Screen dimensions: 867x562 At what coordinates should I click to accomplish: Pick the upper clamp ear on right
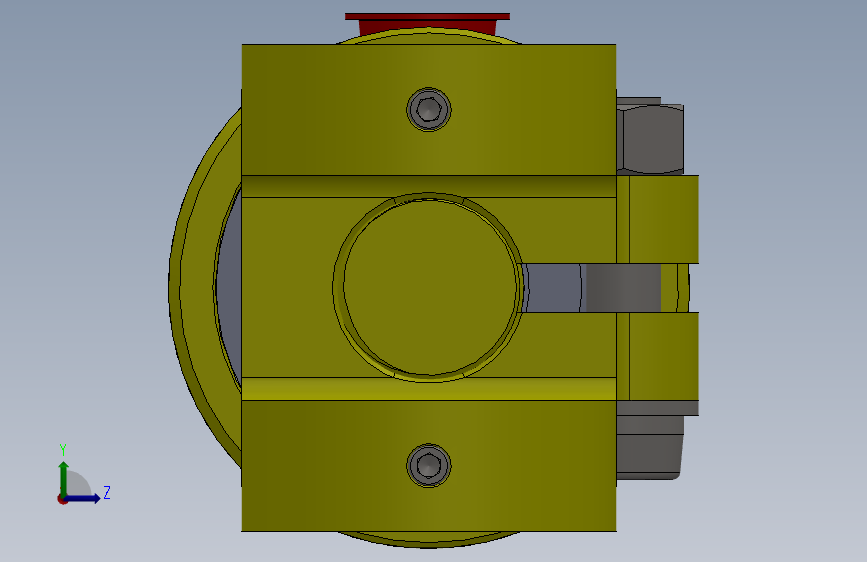tap(658, 219)
